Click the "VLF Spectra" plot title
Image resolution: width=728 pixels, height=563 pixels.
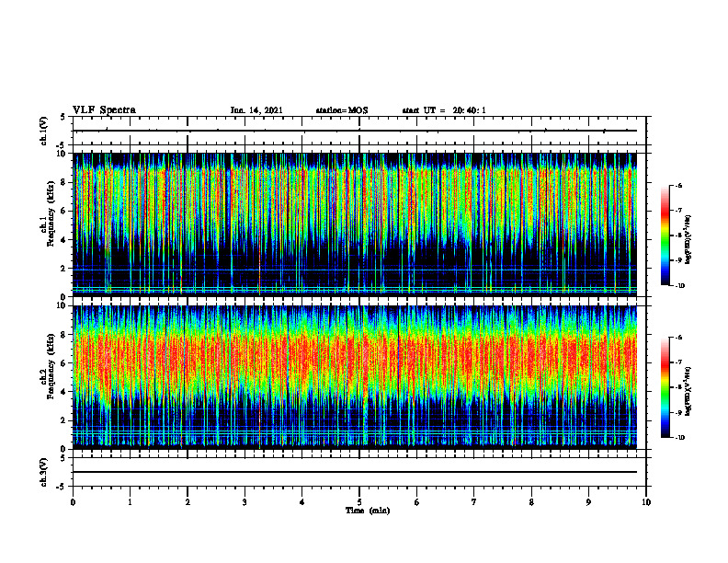click(x=104, y=110)
